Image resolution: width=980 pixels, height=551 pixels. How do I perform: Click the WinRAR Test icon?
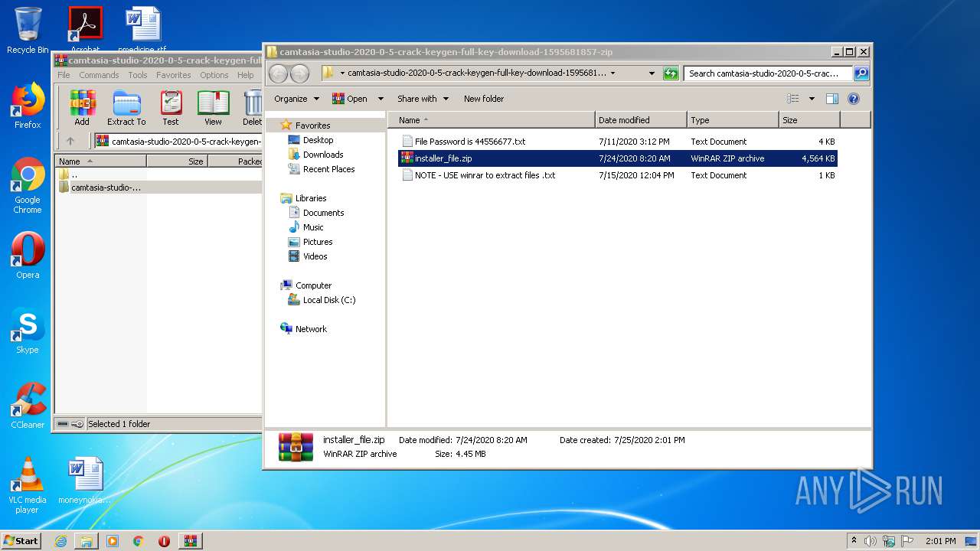point(171,107)
